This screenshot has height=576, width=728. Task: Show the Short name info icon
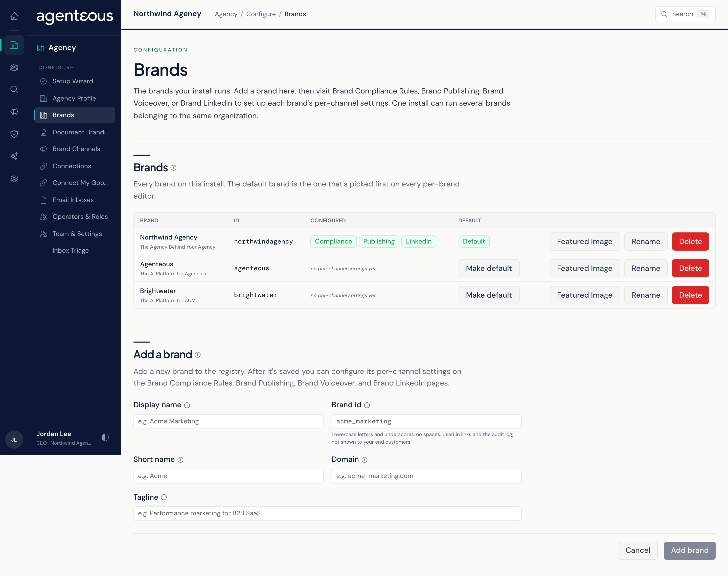tap(180, 460)
